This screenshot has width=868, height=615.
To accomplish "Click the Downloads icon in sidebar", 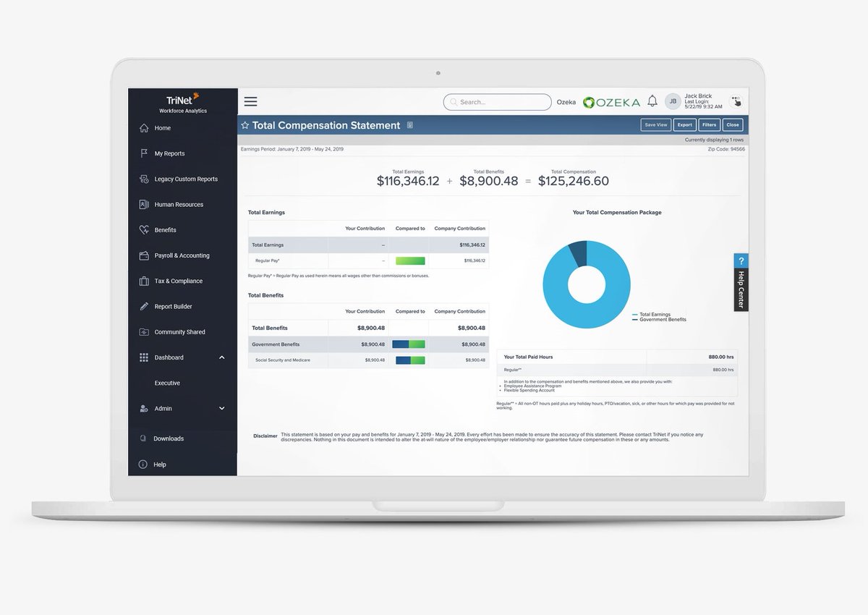I will 142,438.
